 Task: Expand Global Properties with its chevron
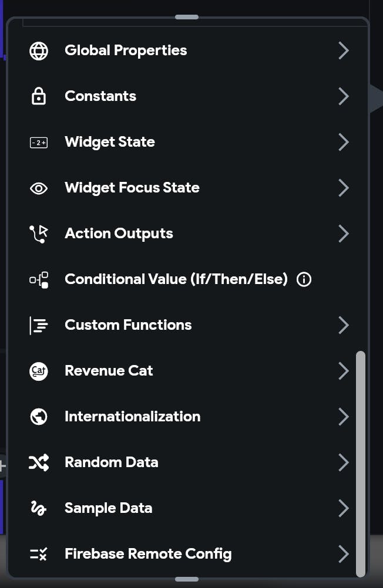pyautogui.click(x=344, y=50)
